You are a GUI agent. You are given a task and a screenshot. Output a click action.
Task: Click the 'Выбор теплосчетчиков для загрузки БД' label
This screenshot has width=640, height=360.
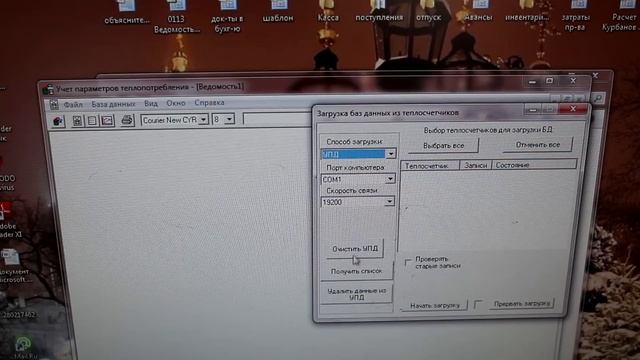[488, 130]
